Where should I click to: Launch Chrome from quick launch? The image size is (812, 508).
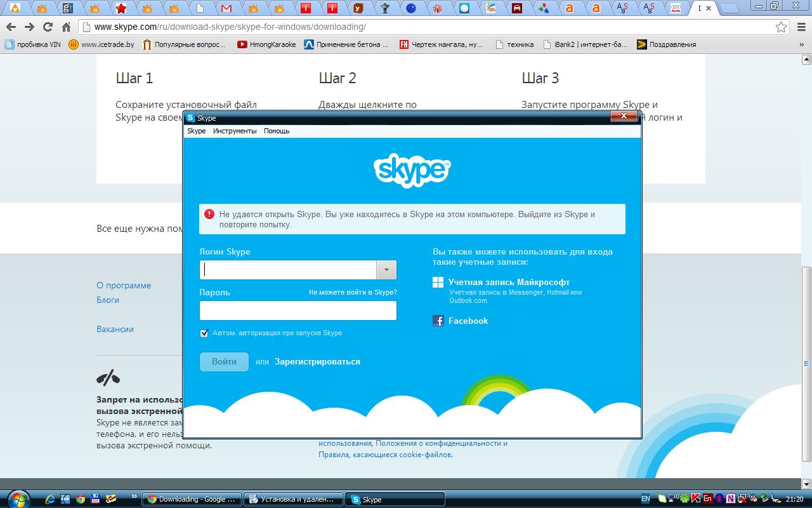coord(81,499)
